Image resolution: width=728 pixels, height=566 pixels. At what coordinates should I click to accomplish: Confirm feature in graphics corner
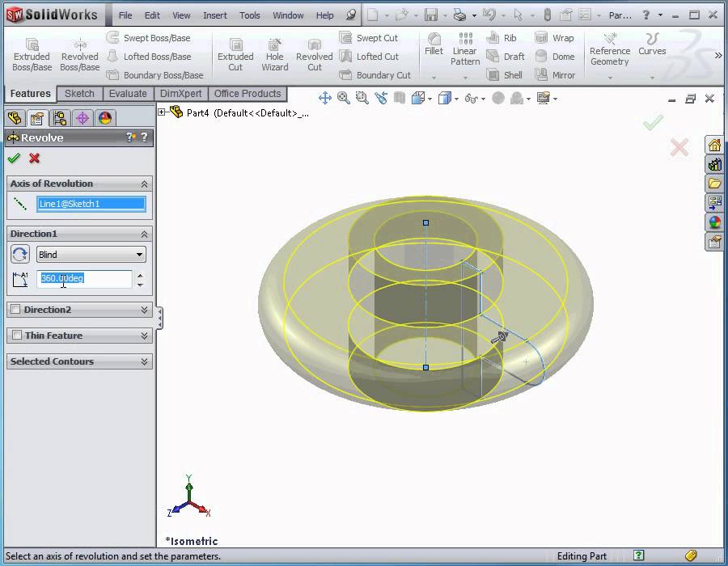653,122
